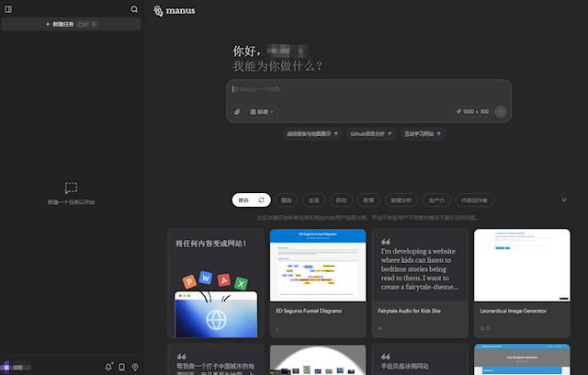Attach a file with the paperclip icon
This screenshot has width=588, height=375.
coord(236,111)
